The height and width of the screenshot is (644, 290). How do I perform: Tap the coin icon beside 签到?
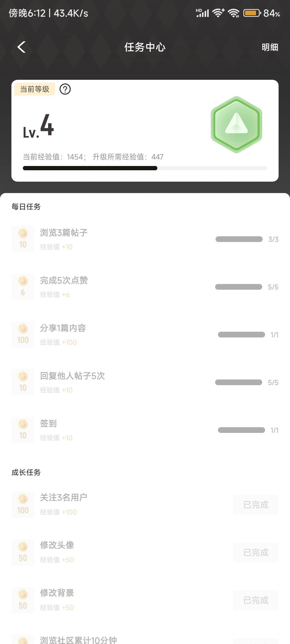coord(23,430)
